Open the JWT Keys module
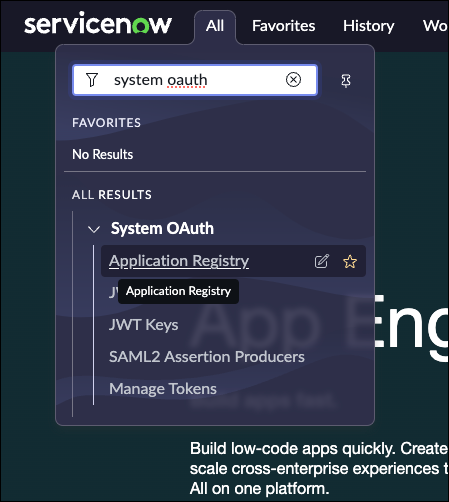The width and height of the screenshot is (449, 502). point(144,325)
